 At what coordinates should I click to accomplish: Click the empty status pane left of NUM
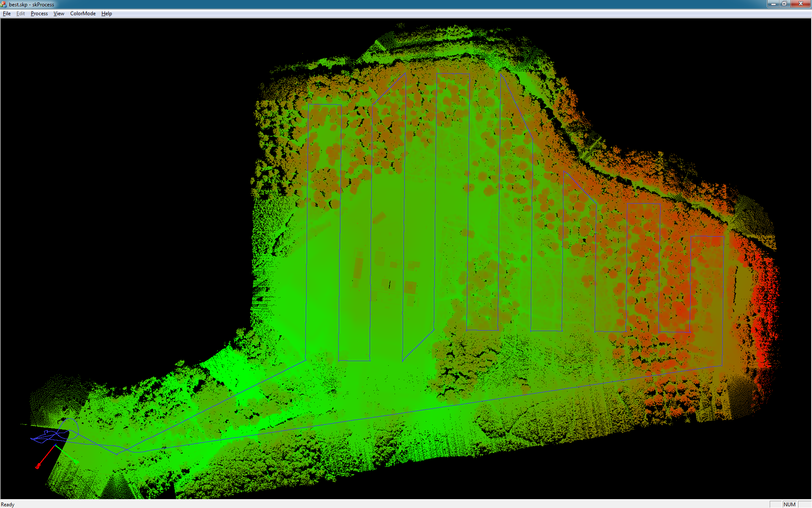click(x=775, y=504)
